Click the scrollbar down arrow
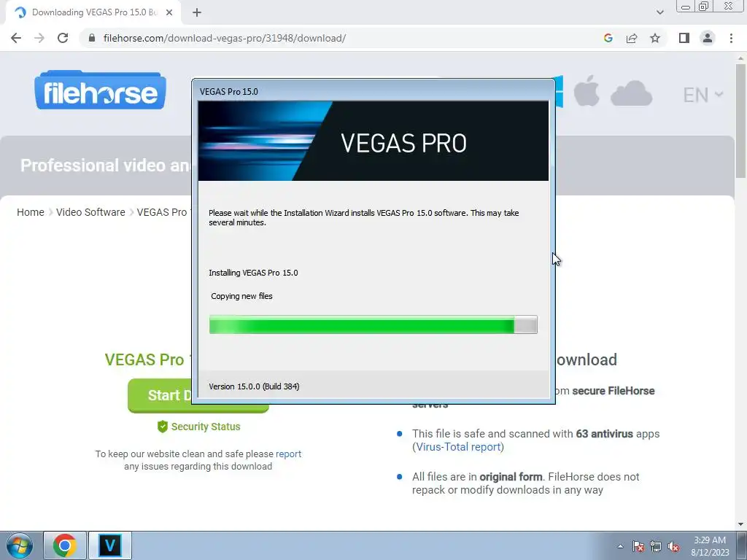This screenshot has height=560, width=747. click(740, 524)
